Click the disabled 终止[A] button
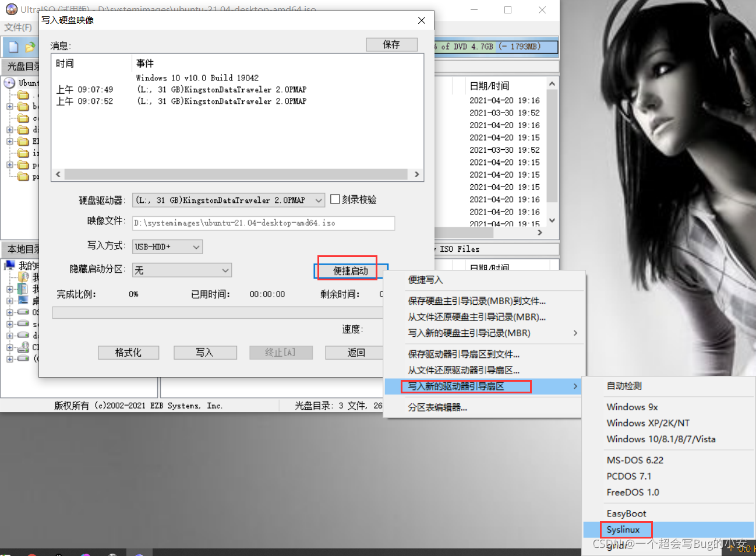Screen dimensions: 756x556 pyautogui.click(x=281, y=353)
